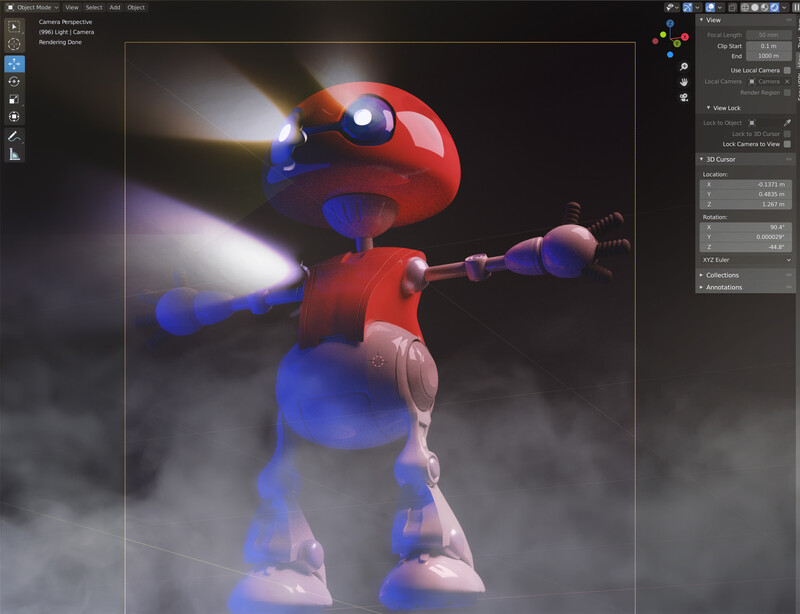This screenshot has width=800, height=614.
Task: Expand the Collections panel
Action: [702, 275]
